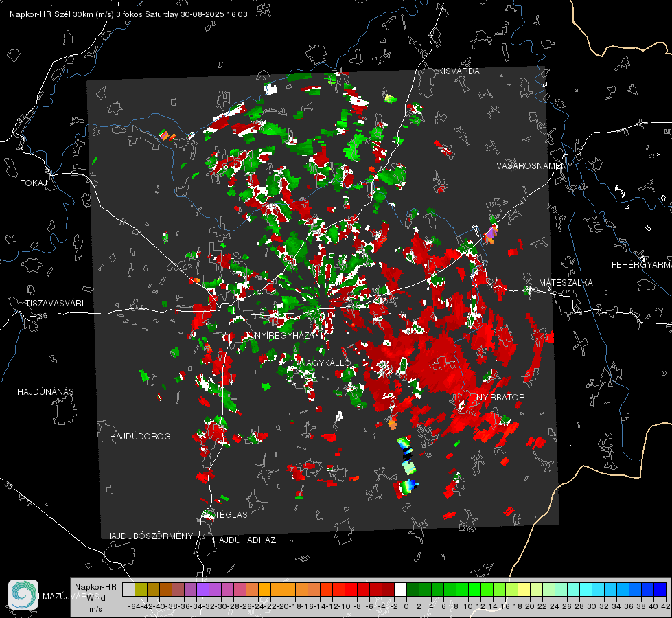This screenshot has height=618, width=672.
Task: Select the HAJDÚNÁNÁS label on the map
Action: pyautogui.click(x=45, y=391)
